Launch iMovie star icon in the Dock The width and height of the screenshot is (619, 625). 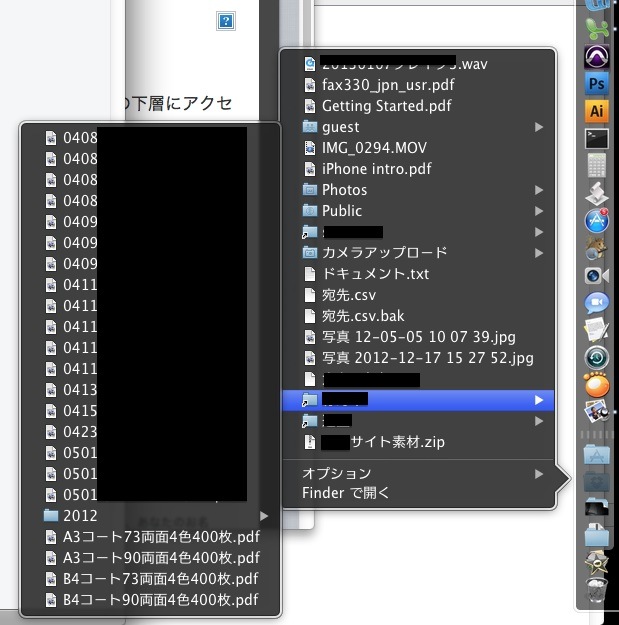597,562
